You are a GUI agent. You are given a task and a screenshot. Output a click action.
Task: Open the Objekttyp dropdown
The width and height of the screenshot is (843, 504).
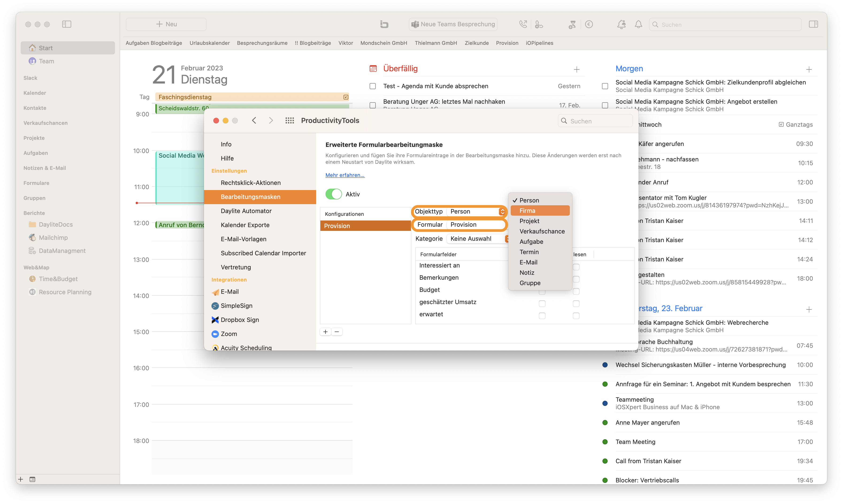coord(476,211)
